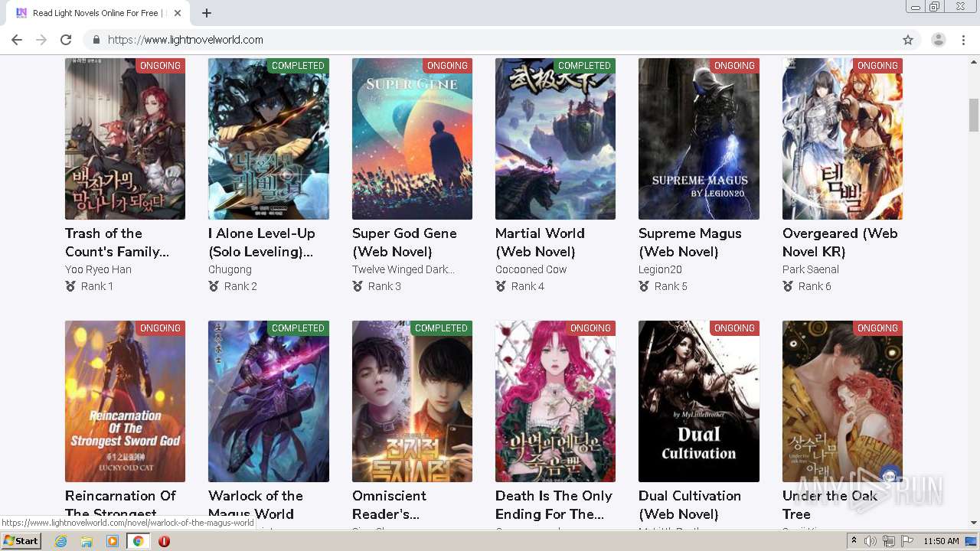Close the Read Light Novels Online tab

coord(178,13)
